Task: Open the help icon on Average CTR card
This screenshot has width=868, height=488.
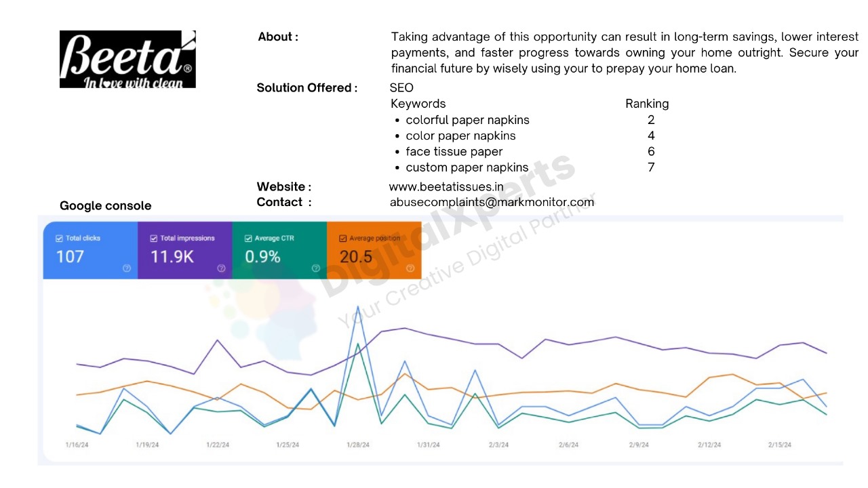Action: coord(315,268)
